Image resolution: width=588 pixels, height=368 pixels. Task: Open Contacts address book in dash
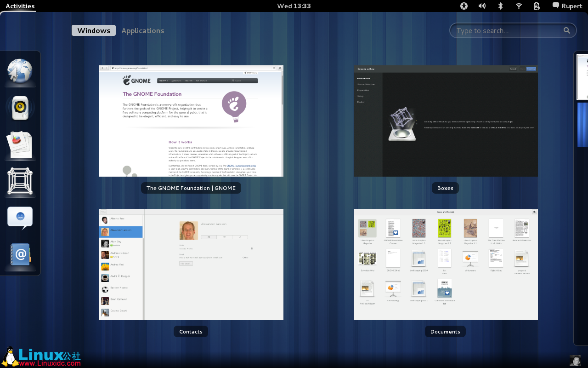coord(20,254)
